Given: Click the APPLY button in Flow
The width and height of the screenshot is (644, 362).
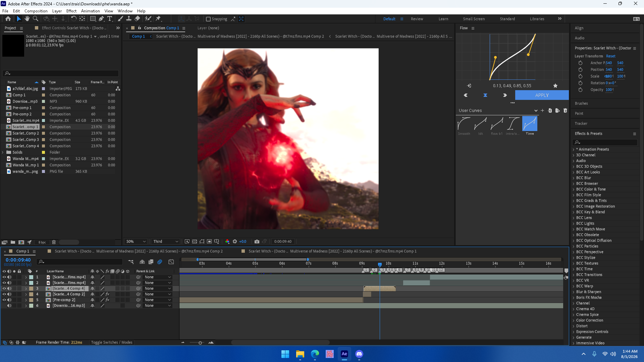Looking at the screenshot, I should (x=542, y=95).
